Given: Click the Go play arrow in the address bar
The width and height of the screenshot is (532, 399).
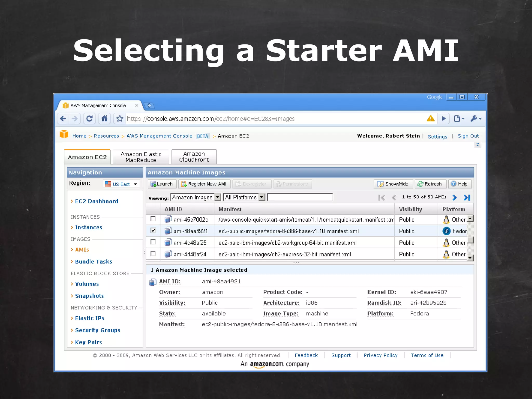Looking at the screenshot, I should 444,119.
